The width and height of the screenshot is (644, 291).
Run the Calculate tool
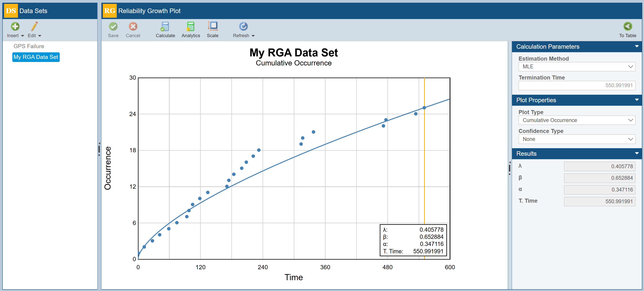[165, 26]
